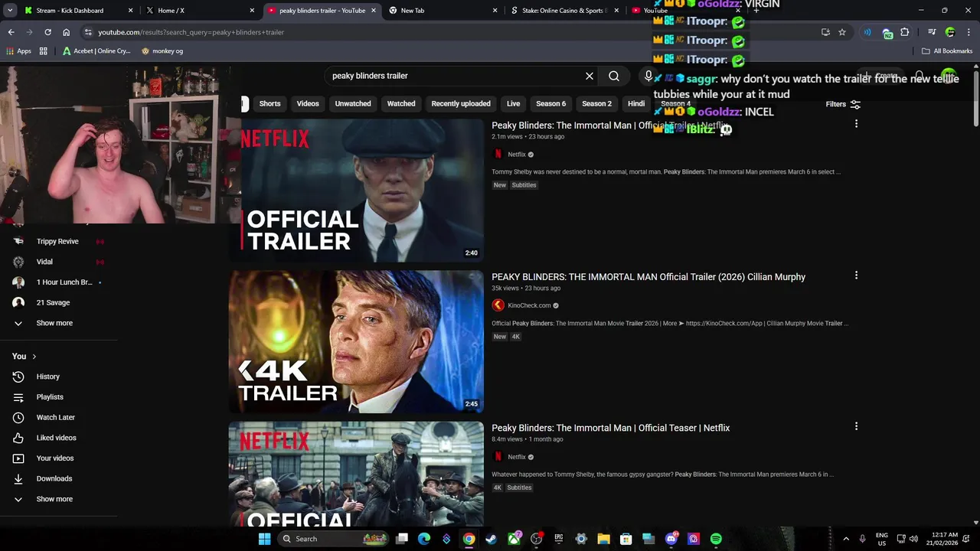Switch to the Home / X tab

pos(199,11)
